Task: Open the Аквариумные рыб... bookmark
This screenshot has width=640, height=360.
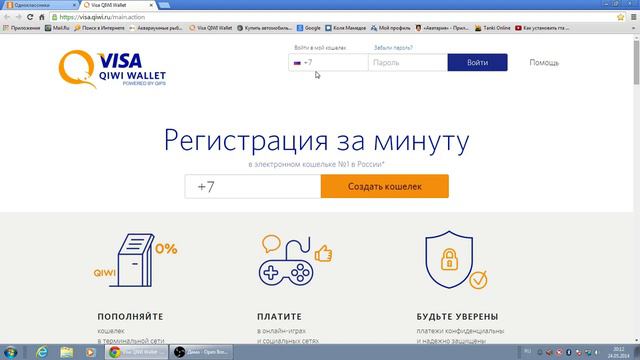Action: [156, 28]
